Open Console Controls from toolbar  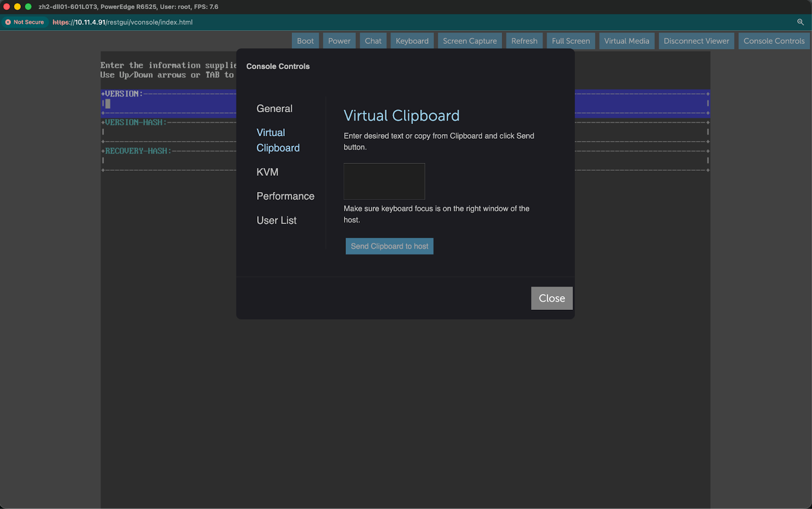click(x=773, y=41)
